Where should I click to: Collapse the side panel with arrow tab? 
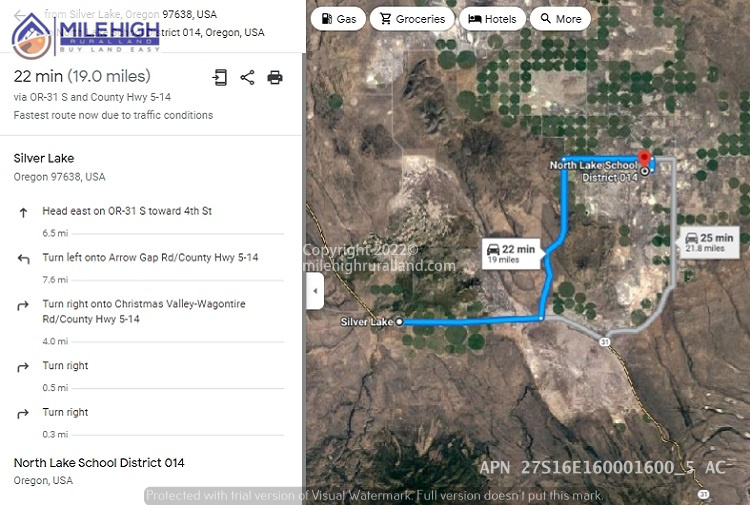315,291
